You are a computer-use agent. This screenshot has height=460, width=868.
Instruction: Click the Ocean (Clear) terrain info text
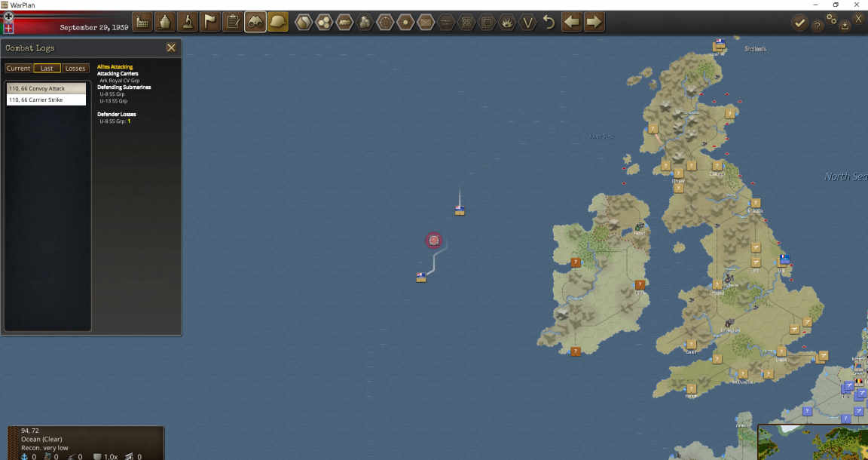pos(42,439)
